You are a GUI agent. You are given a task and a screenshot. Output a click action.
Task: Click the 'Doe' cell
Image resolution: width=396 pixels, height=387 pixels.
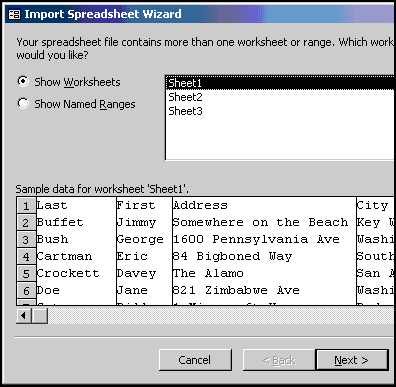pos(76,290)
